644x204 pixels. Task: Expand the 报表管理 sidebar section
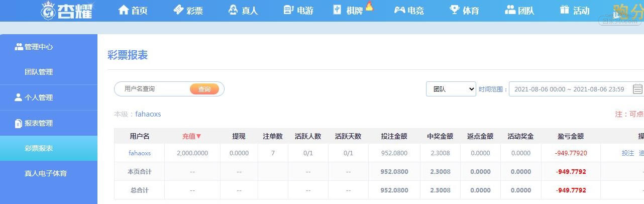[49, 123]
